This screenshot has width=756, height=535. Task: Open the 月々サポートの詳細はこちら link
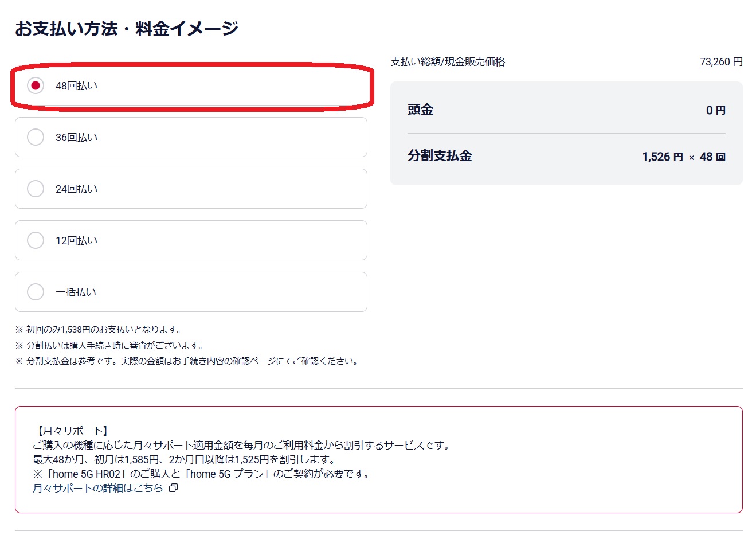[x=105, y=488]
